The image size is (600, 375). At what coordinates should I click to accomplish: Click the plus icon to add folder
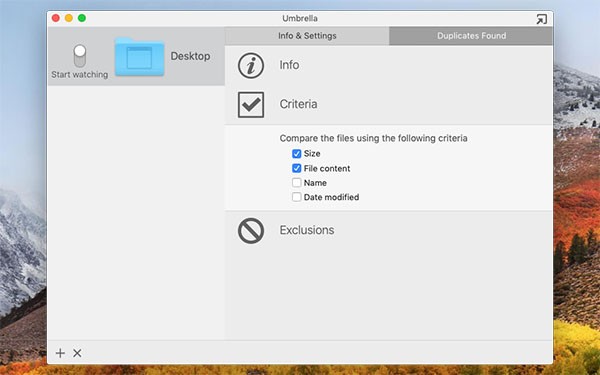point(60,353)
